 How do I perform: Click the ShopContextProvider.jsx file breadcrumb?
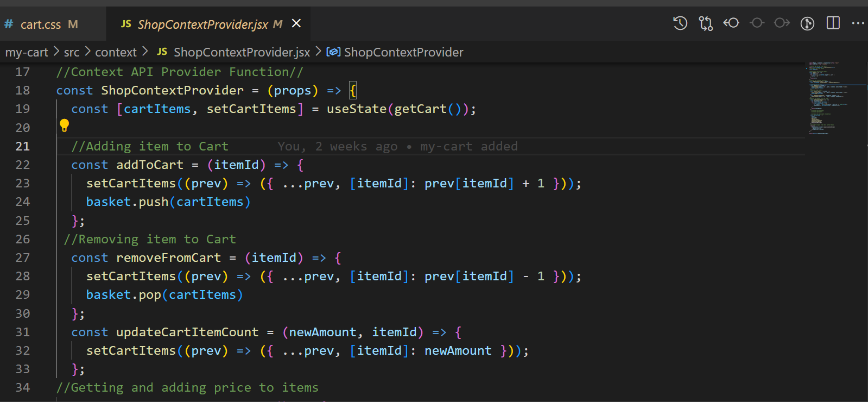pos(242,52)
